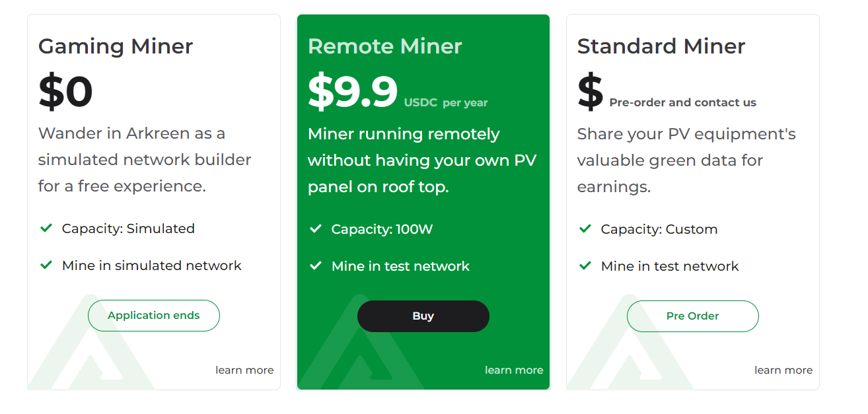Click Arkreen logo watermark in Remote Miner card
This screenshot has height=414, width=868.
coord(362,343)
